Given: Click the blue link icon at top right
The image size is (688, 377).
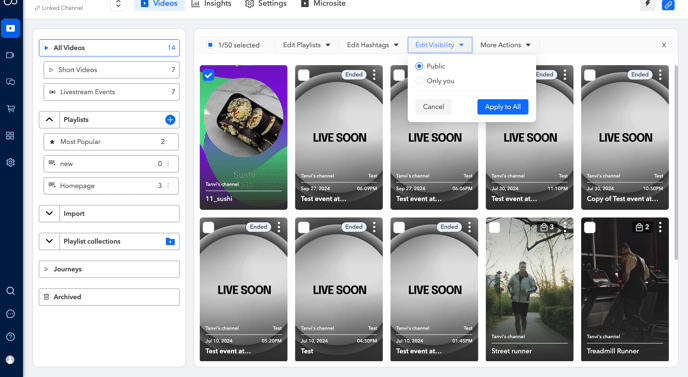Looking at the screenshot, I should [668, 5].
